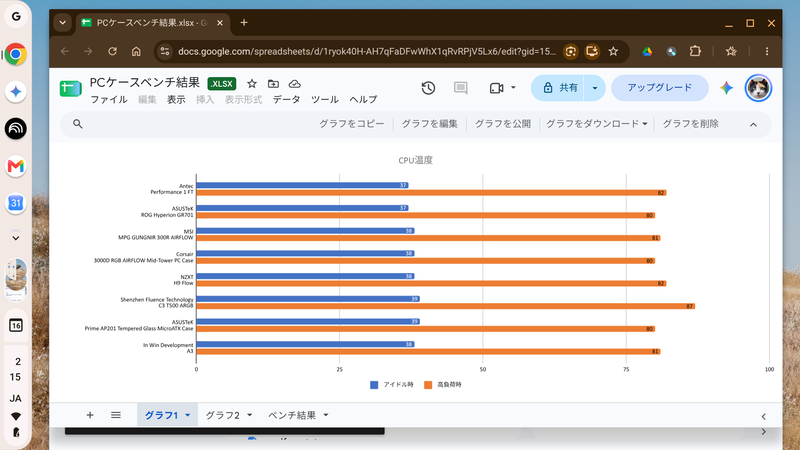Image resolution: width=800 pixels, height=450 pixels.
Task: Expand the share options arrow
Action: [x=595, y=88]
